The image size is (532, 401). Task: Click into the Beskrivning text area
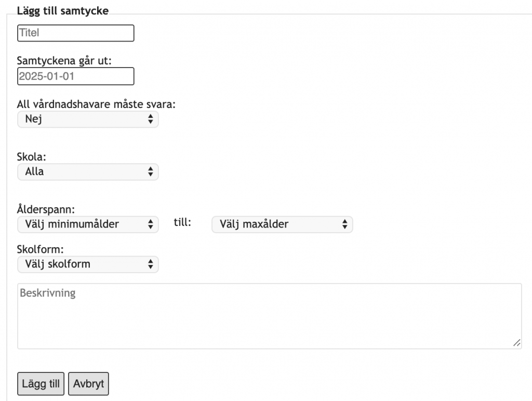(270, 316)
